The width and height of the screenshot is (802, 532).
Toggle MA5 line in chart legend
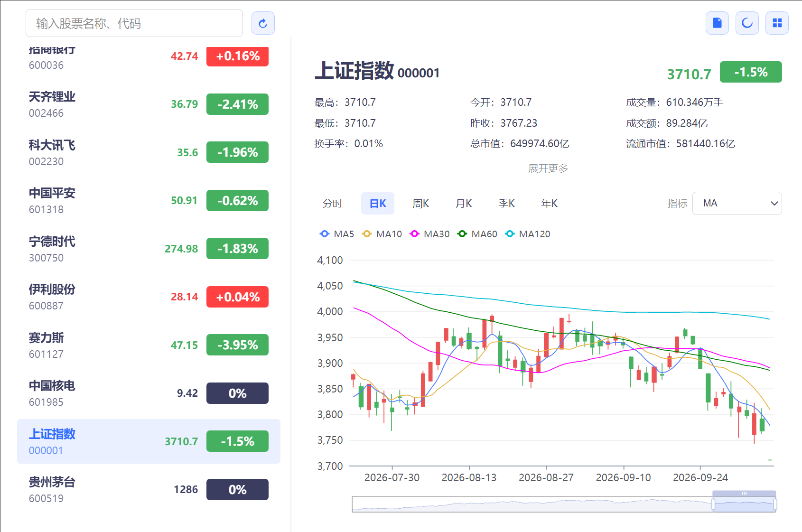point(337,234)
